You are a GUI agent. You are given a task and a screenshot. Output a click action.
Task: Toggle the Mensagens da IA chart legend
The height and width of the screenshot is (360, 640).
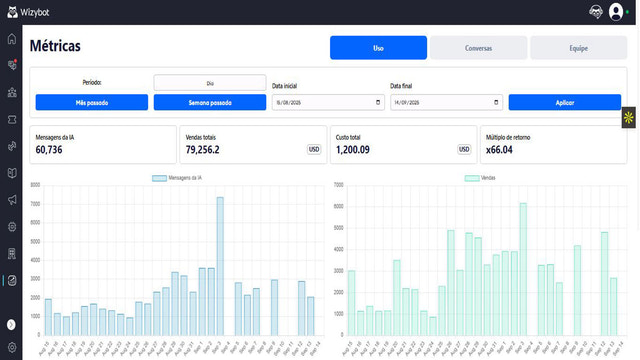click(177, 178)
